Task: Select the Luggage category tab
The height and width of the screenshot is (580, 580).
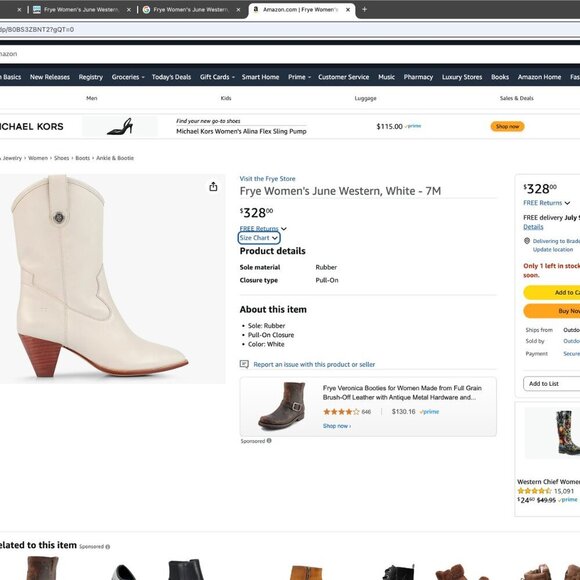Action: point(365,98)
